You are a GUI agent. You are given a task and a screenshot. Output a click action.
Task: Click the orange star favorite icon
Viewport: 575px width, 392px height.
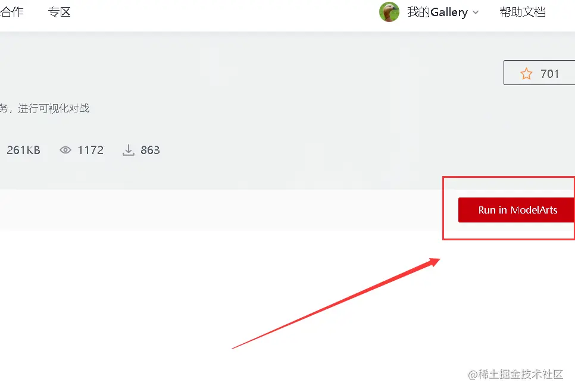click(526, 74)
